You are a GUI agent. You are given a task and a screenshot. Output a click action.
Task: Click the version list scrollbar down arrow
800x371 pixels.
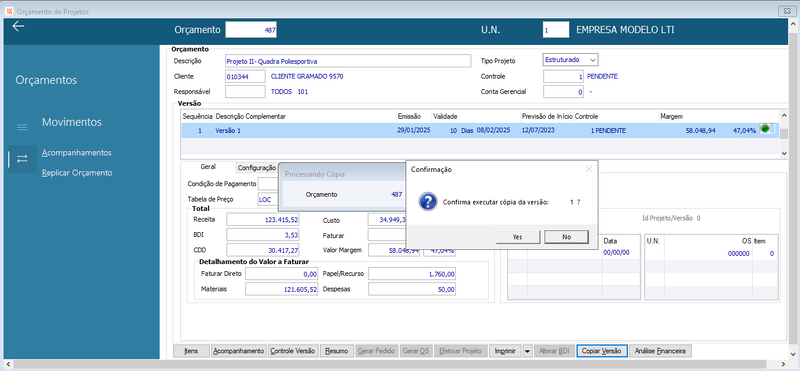(783, 153)
